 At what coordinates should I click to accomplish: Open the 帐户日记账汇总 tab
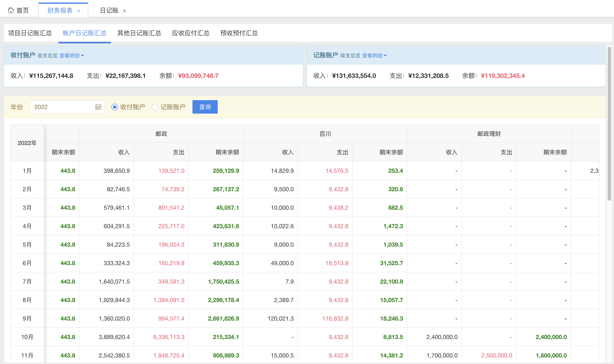point(84,33)
